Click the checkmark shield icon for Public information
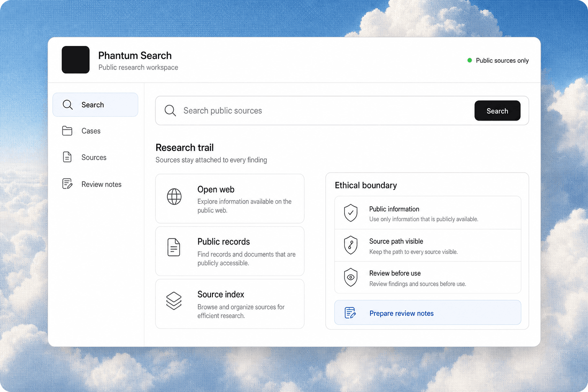 coord(351,213)
